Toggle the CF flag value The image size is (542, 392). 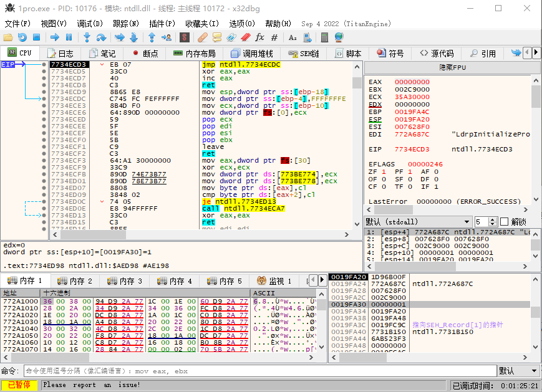pyautogui.click(x=384, y=186)
